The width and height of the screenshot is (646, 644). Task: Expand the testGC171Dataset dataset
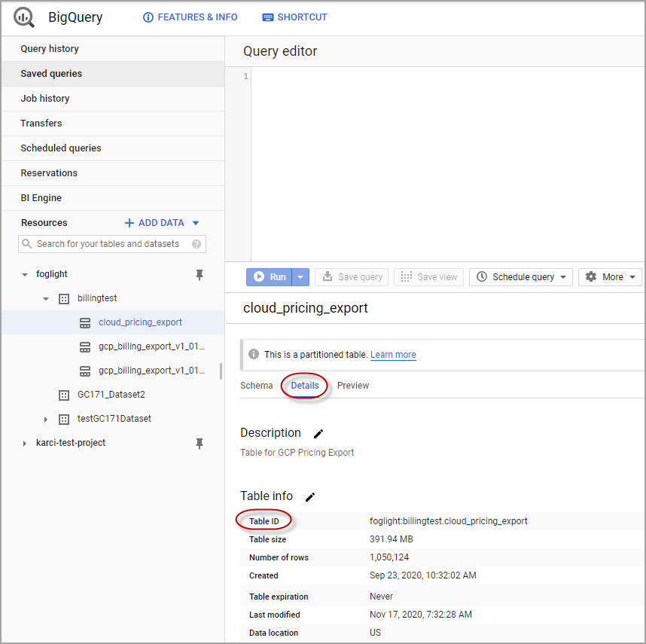[46, 419]
